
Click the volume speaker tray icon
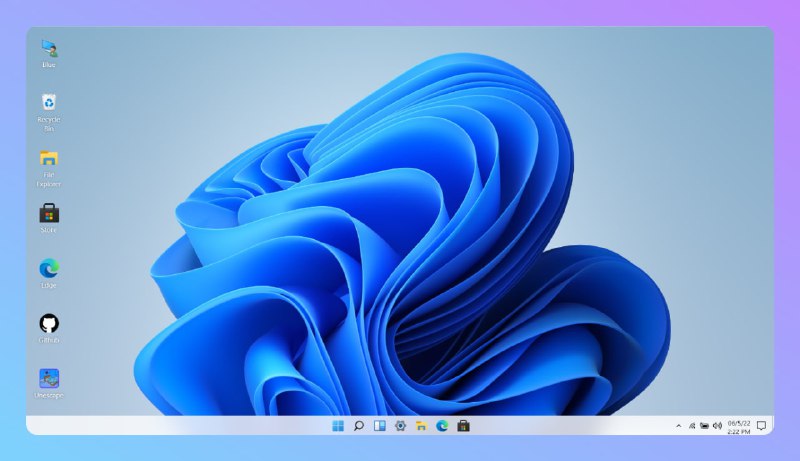[717, 426]
